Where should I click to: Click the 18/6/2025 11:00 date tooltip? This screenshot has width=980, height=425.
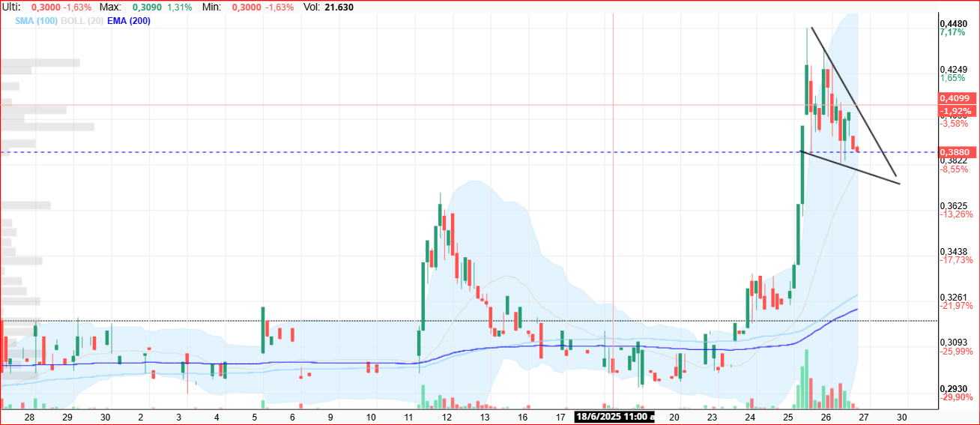(614, 417)
